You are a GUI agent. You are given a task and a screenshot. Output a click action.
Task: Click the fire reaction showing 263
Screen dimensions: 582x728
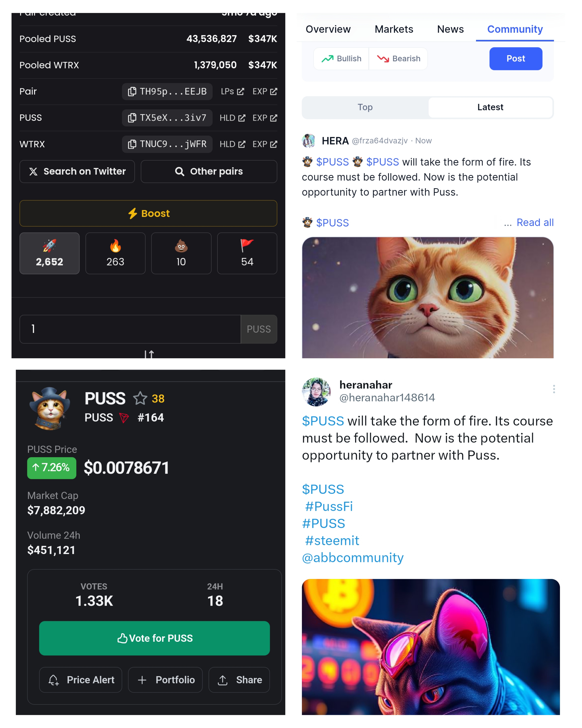115,253
